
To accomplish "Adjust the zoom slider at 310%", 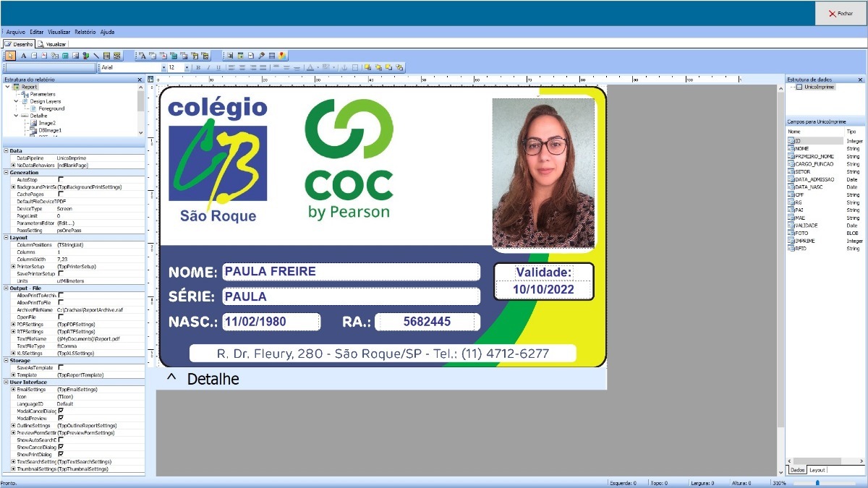I will [x=817, y=482].
